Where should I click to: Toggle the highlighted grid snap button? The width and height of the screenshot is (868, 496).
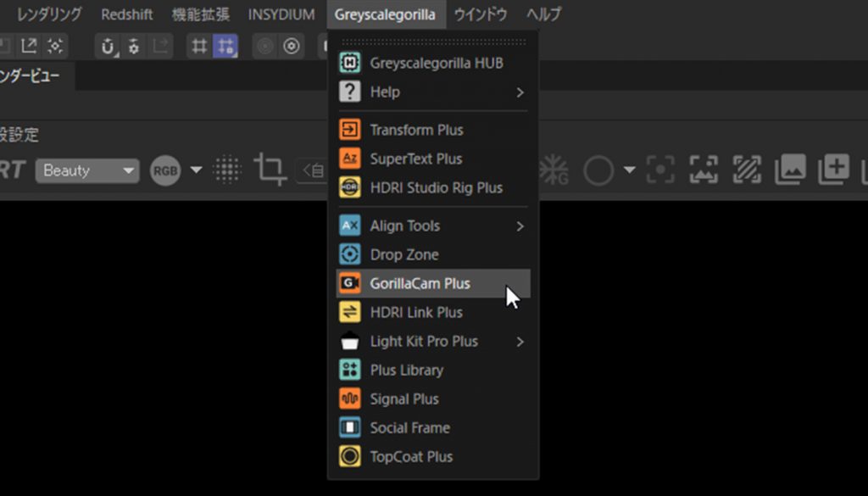pyautogui.click(x=225, y=46)
